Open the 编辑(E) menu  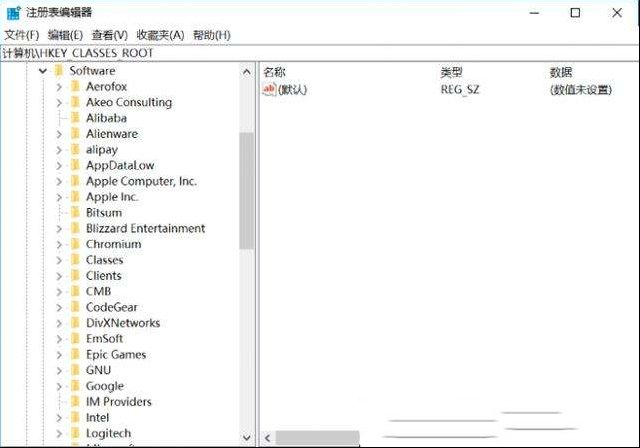pyautogui.click(x=65, y=35)
